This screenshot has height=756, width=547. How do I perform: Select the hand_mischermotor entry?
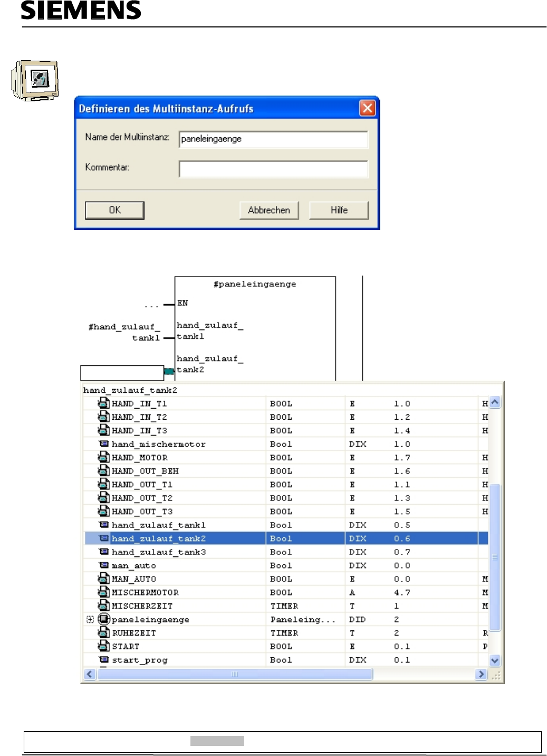(x=159, y=444)
